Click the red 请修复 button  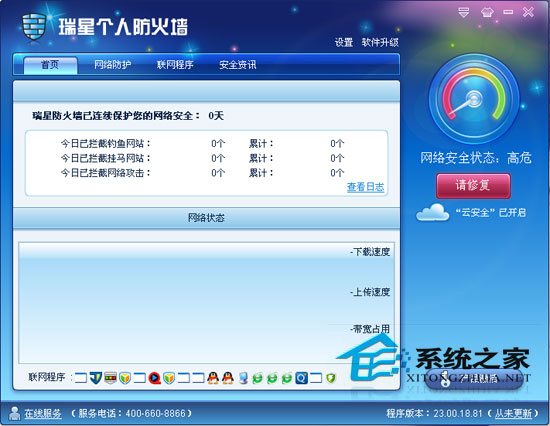coord(473,186)
